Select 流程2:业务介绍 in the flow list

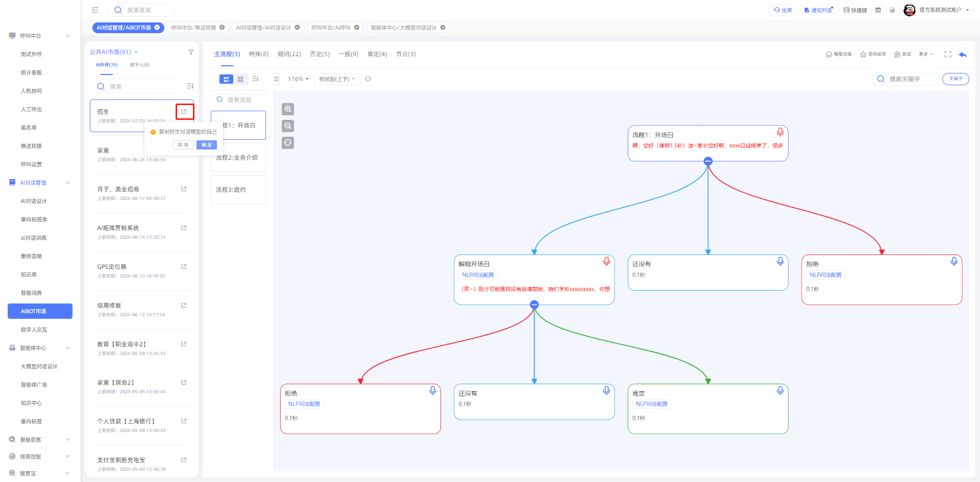[x=238, y=158]
